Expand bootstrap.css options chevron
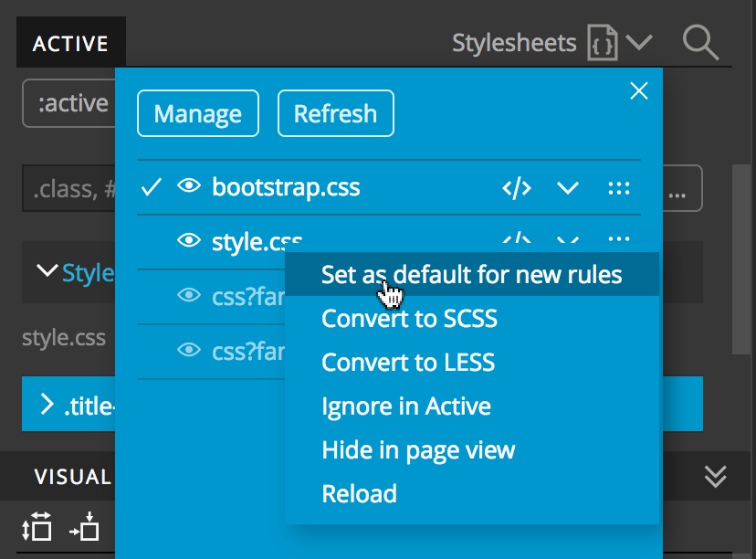The image size is (756, 559). tap(568, 188)
